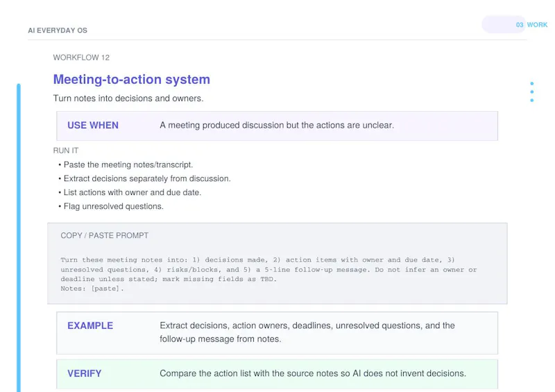
Task: Click "Paste the meeting notes/transcript." bullet
Action: point(128,164)
